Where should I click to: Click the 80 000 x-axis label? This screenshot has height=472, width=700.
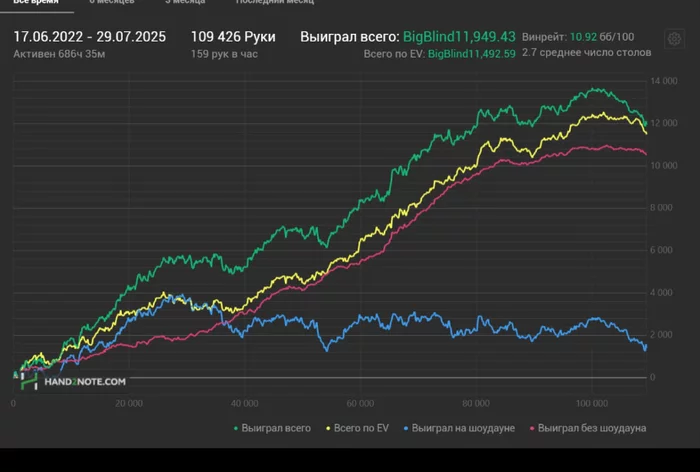tap(476, 403)
